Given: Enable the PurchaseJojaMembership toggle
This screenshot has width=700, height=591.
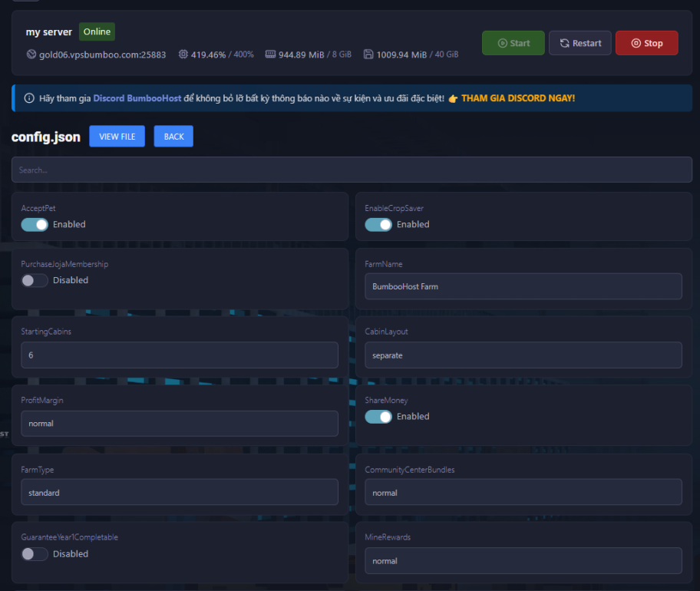Looking at the screenshot, I should 35,280.
